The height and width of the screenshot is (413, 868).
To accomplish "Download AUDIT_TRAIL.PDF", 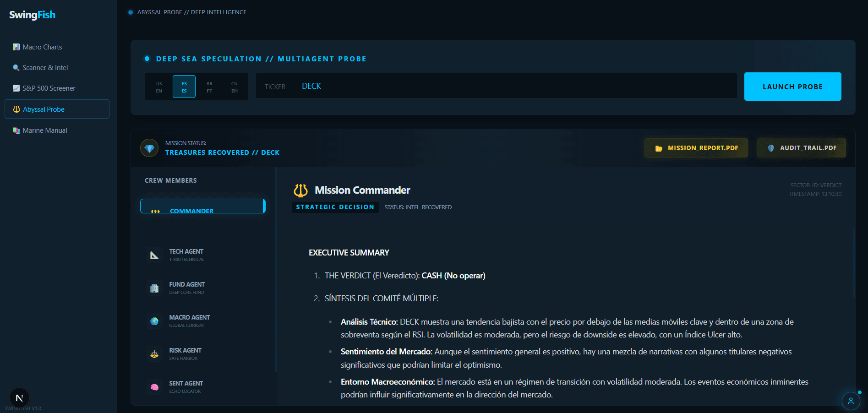I will click(802, 148).
